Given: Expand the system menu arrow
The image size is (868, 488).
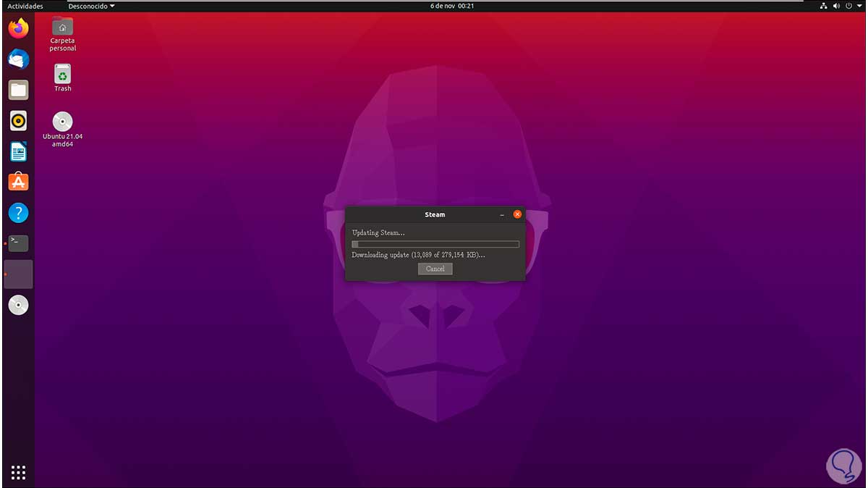Looking at the screenshot, I should (859, 6).
